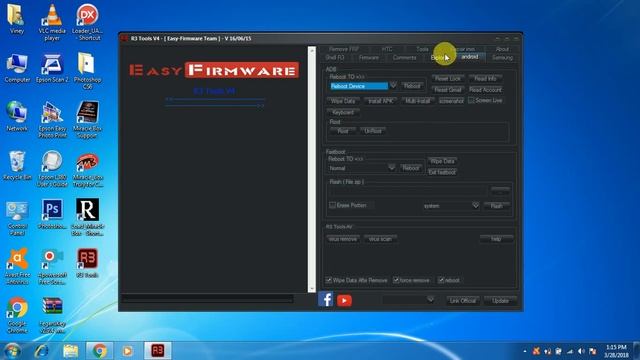Screen dimensions: 640x360
Task: Switch to the Comments tab
Action: point(404,58)
